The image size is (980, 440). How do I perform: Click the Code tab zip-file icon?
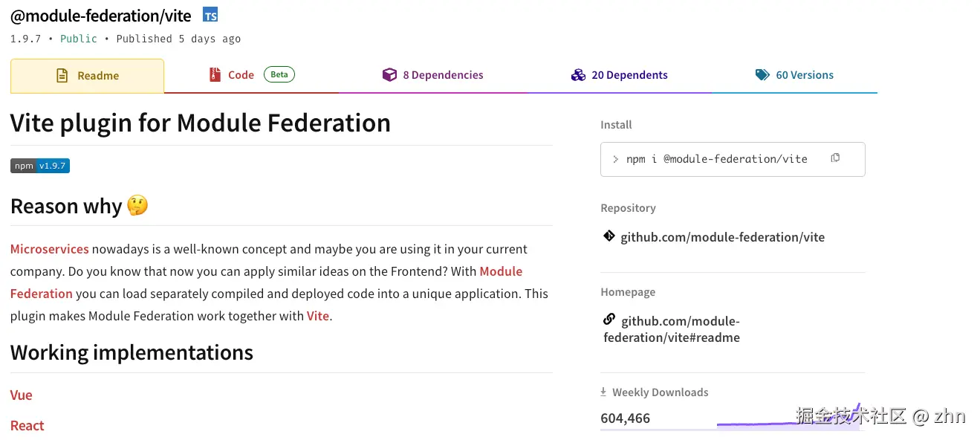[215, 75]
